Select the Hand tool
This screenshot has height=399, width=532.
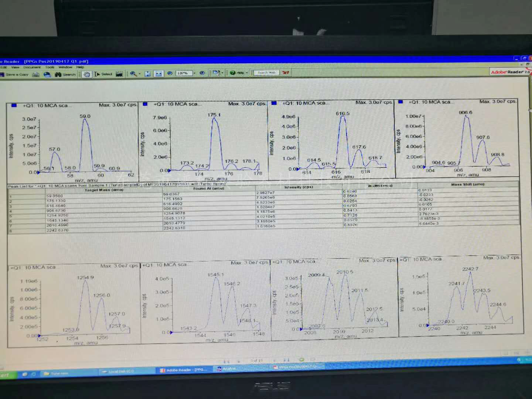(87, 74)
